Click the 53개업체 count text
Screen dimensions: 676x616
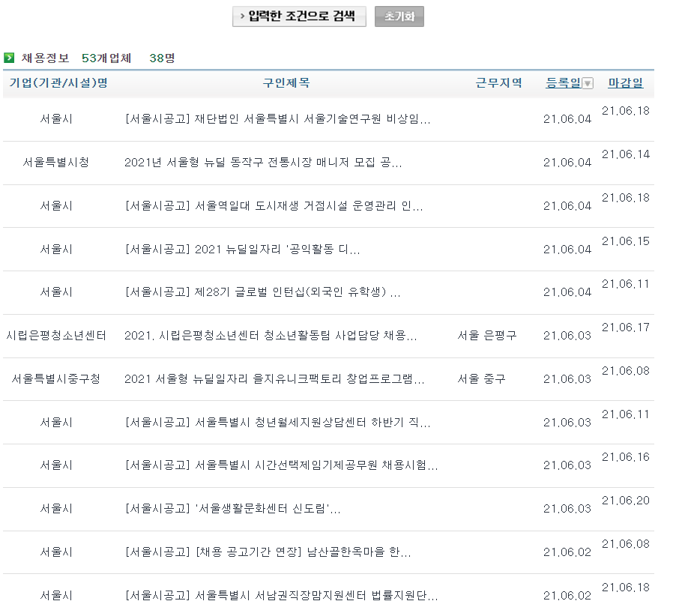[x=106, y=58]
